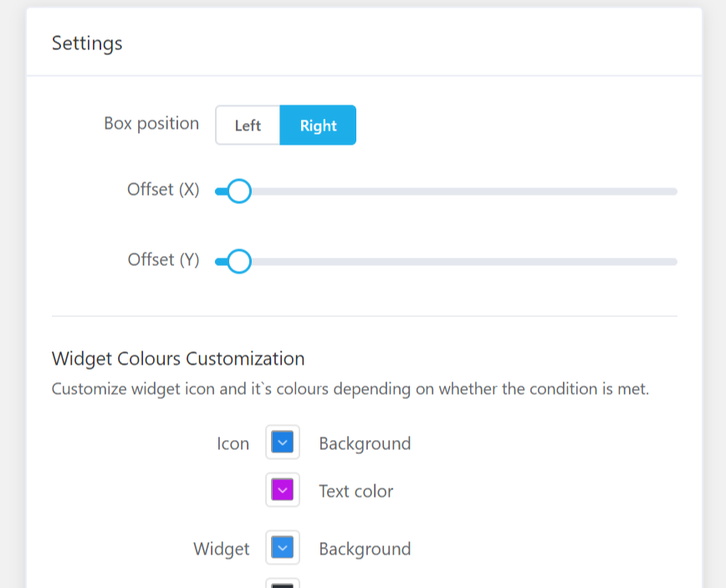Screen dimensions: 726x588
Task: Click the middle of the Offset (Y) track
Action: click(x=446, y=262)
